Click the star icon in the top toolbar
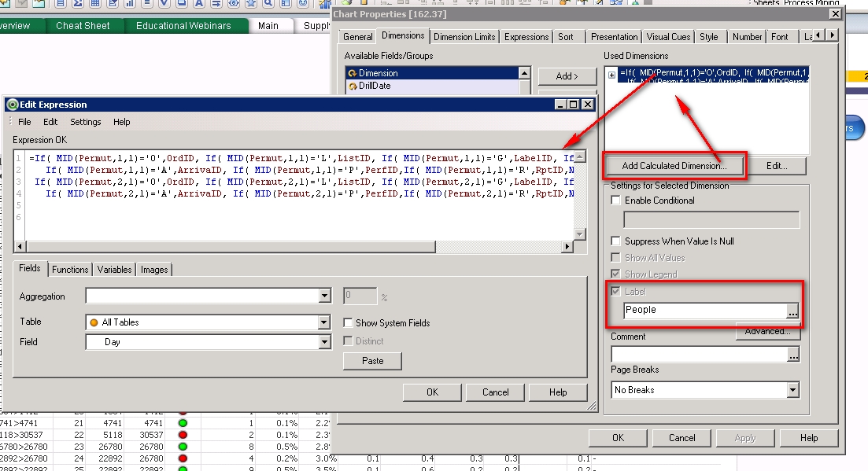This screenshot has height=471, width=868. coord(253,4)
